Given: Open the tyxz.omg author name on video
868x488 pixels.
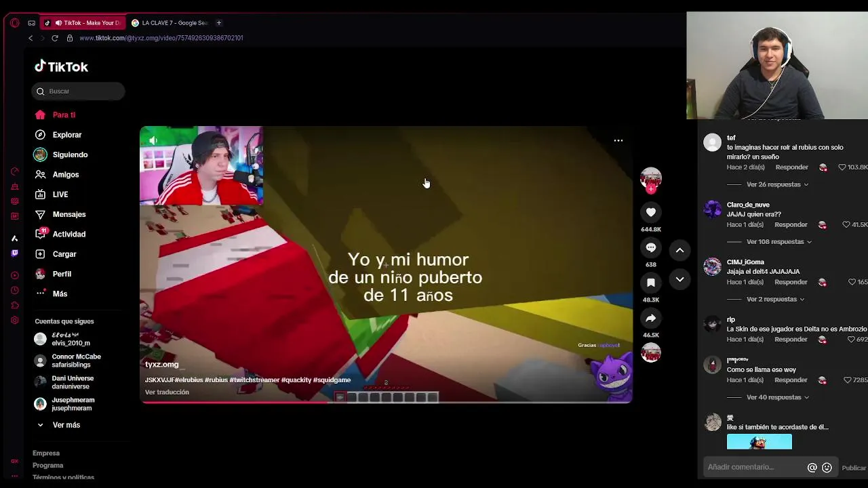Looking at the screenshot, I should click(x=161, y=365).
